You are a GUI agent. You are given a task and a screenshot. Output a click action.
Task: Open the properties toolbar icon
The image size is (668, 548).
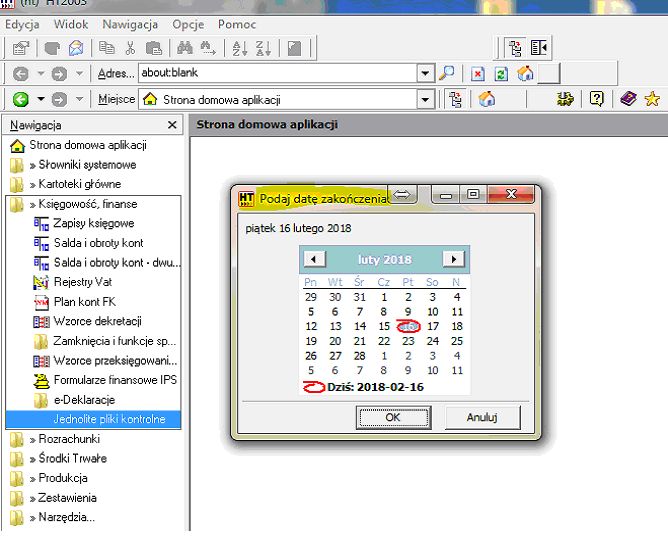(x=20, y=48)
